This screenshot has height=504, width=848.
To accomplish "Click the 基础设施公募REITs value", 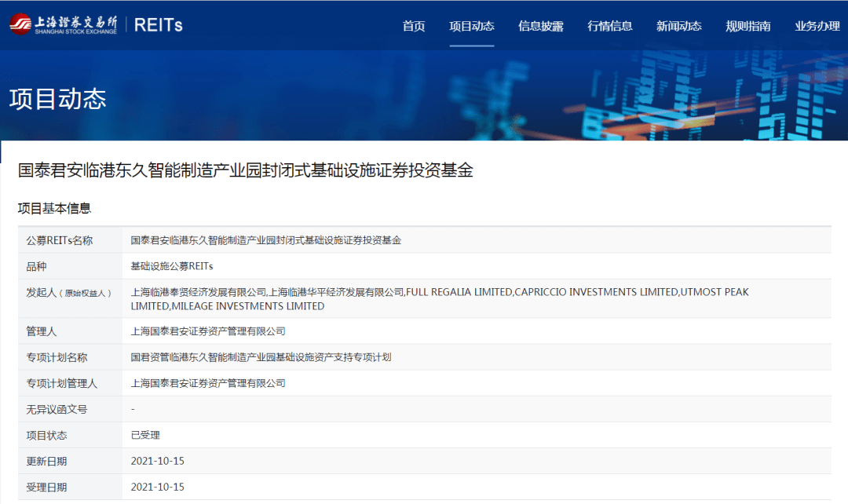I will [172, 266].
